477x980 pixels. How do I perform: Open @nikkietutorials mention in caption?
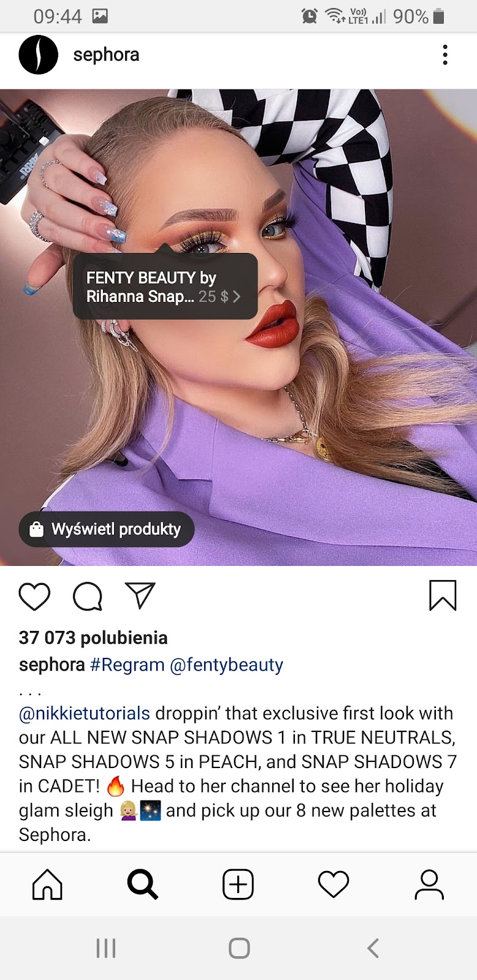click(x=85, y=714)
